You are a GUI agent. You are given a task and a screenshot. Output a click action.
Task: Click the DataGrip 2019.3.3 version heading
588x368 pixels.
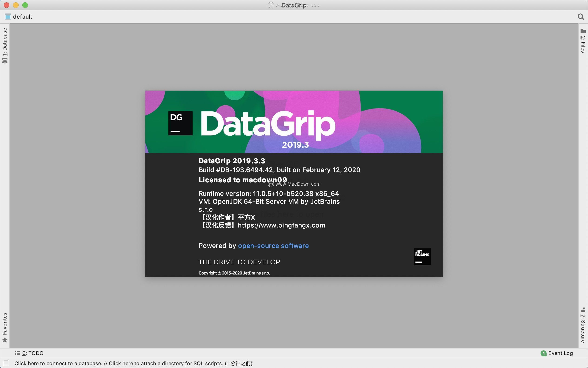tap(232, 161)
